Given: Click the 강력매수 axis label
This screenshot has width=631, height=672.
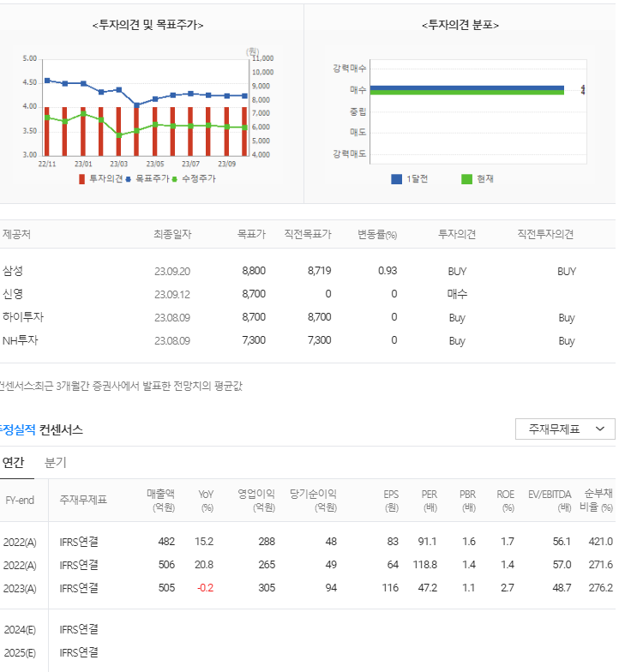Looking at the screenshot, I should 350,69.
